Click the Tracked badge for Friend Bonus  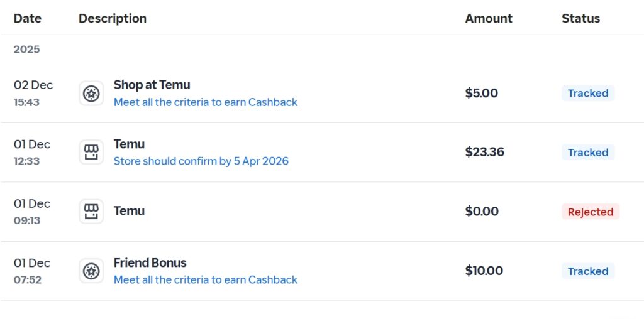coord(587,271)
